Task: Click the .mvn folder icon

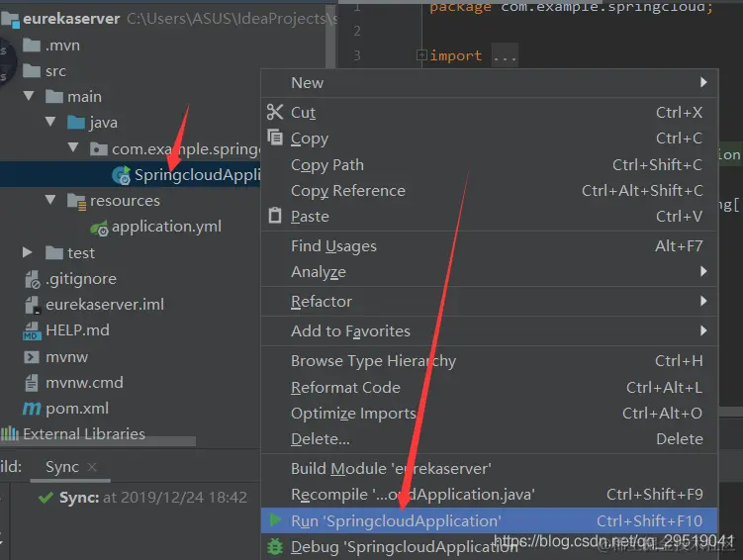Action: click(x=32, y=46)
